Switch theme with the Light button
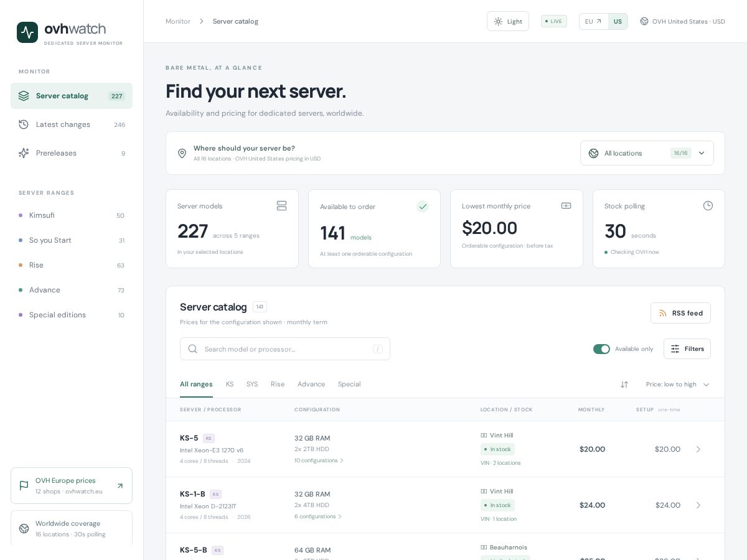The height and width of the screenshot is (560, 747). pyautogui.click(x=508, y=21)
